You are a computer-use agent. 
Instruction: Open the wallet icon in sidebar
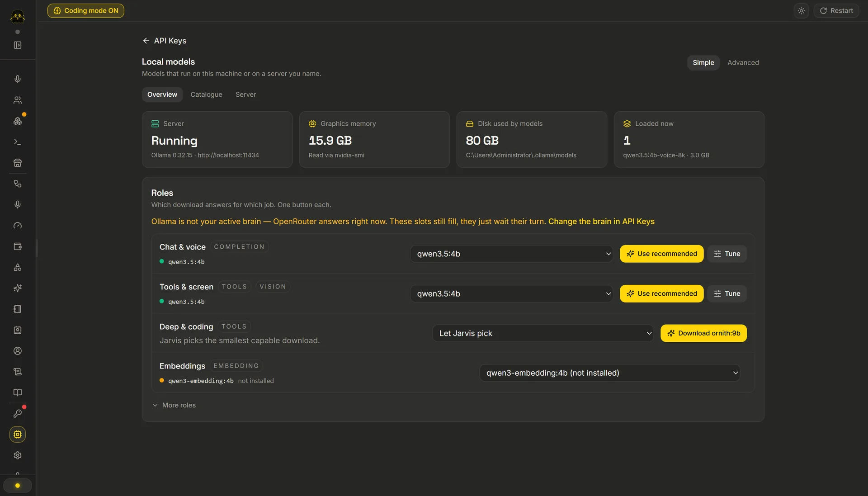(18, 246)
